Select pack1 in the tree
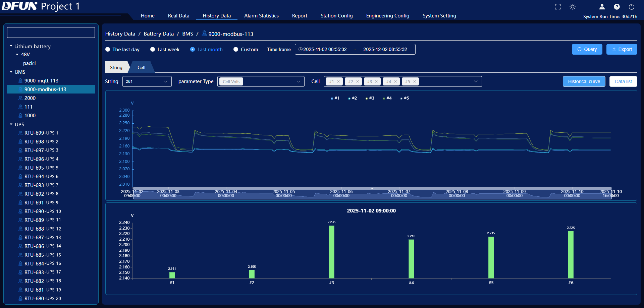This screenshot has height=308, width=644. [30, 63]
